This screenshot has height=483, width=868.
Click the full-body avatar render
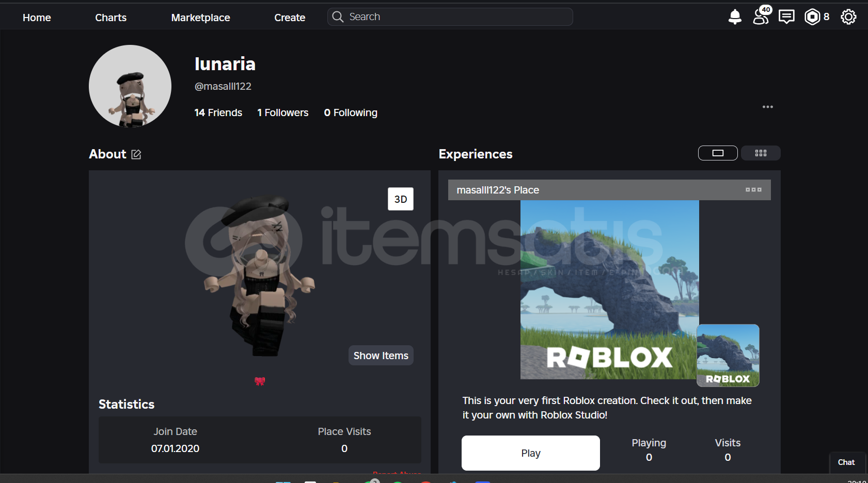point(260,276)
